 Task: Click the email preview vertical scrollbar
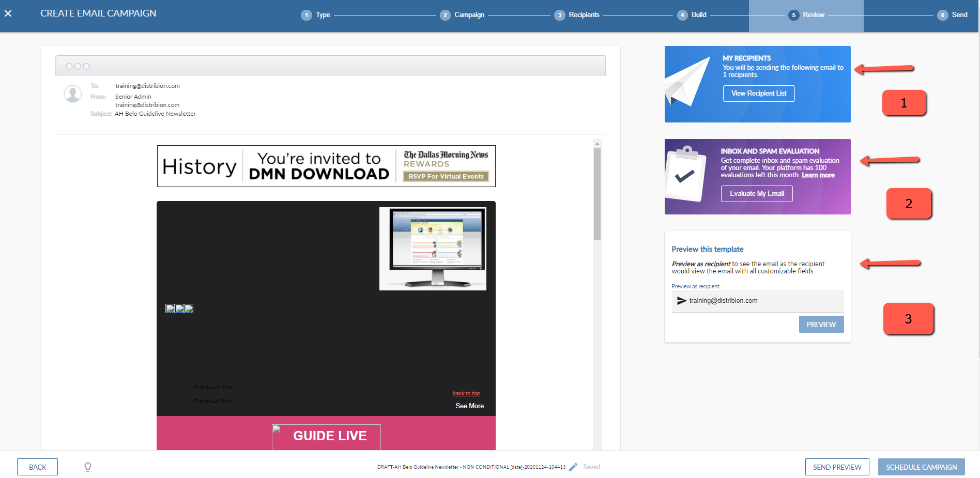(598, 194)
